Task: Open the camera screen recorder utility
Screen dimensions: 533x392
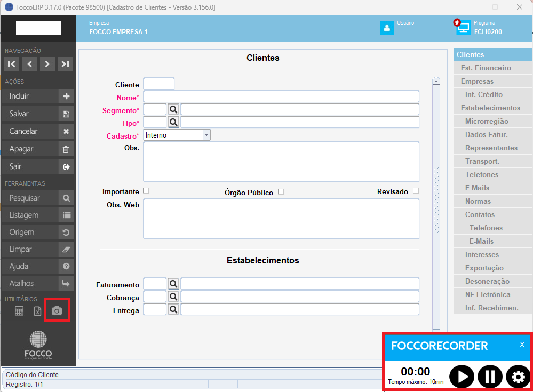Action: pos(57,310)
